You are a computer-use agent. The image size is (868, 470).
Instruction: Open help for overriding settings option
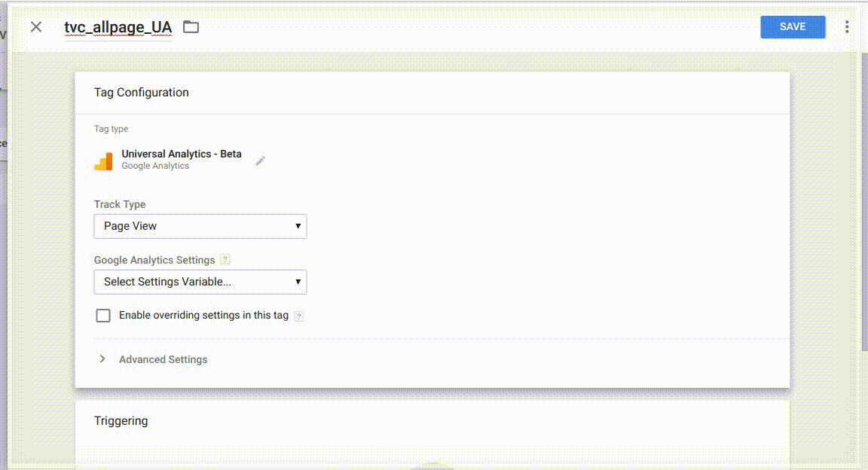coord(298,316)
